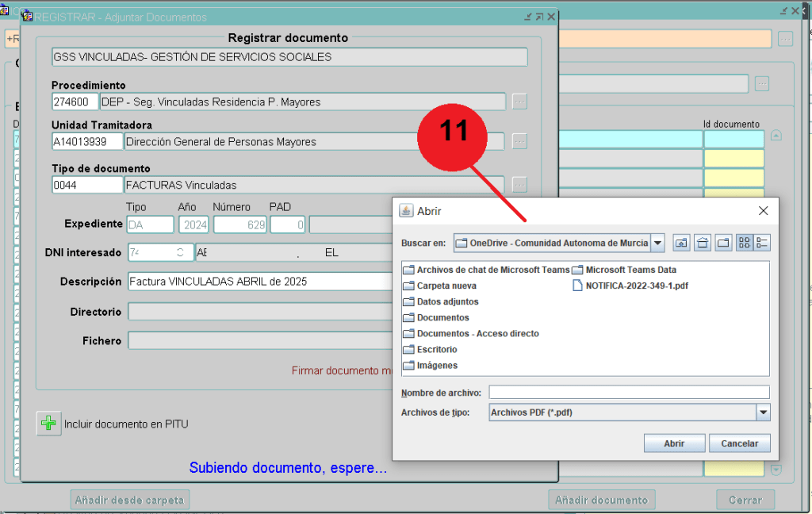Click the Nombre de archivo text field
Screen dimensions: 812x514
click(x=629, y=393)
